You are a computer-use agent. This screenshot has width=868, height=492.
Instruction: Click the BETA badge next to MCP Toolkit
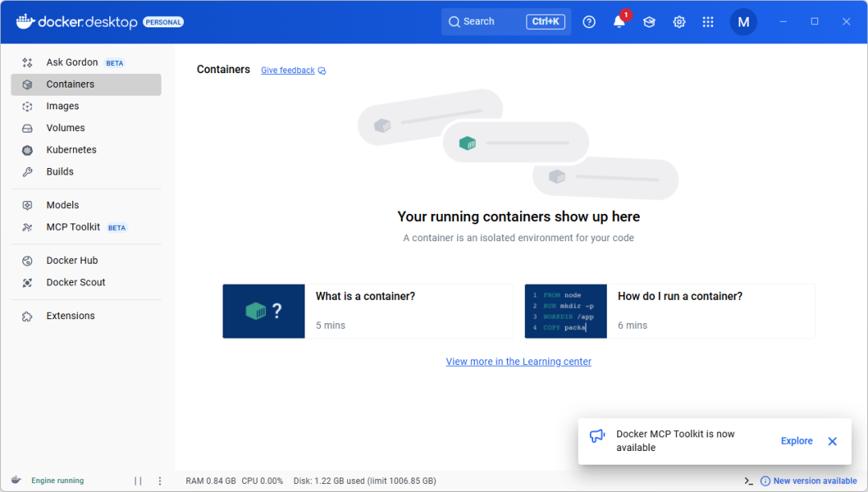[x=117, y=228]
